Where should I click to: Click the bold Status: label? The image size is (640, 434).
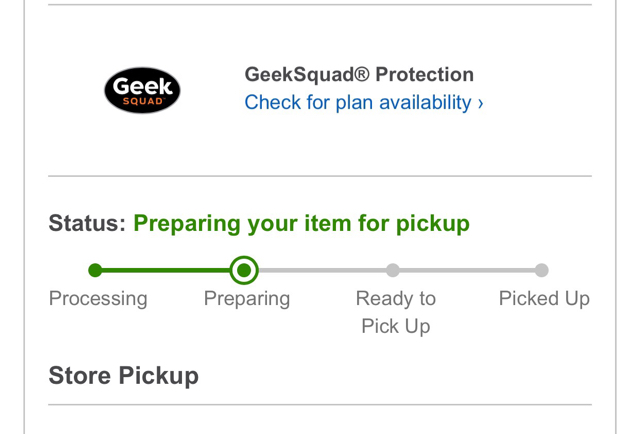click(x=87, y=223)
